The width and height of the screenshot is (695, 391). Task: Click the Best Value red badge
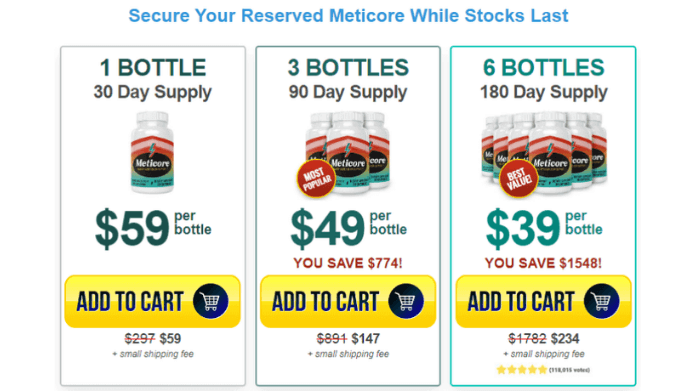pyautogui.click(x=519, y=179)
